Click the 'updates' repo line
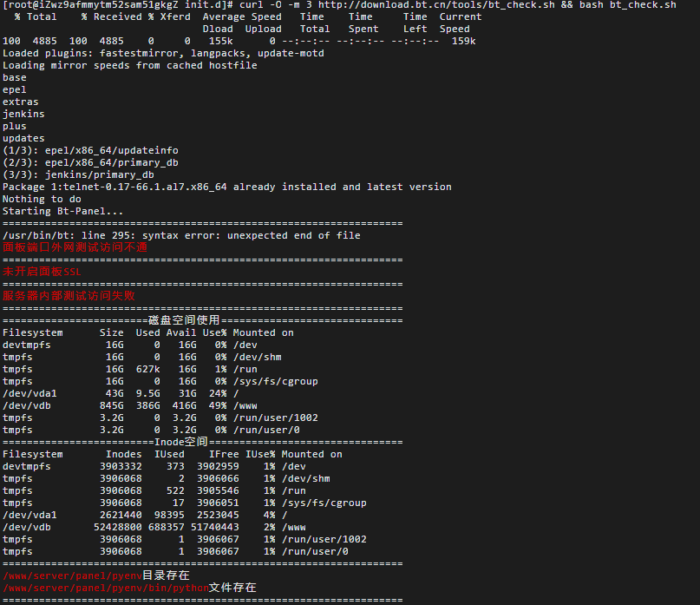Viewport: 700px width, 605px height. [x=23, y=138]
